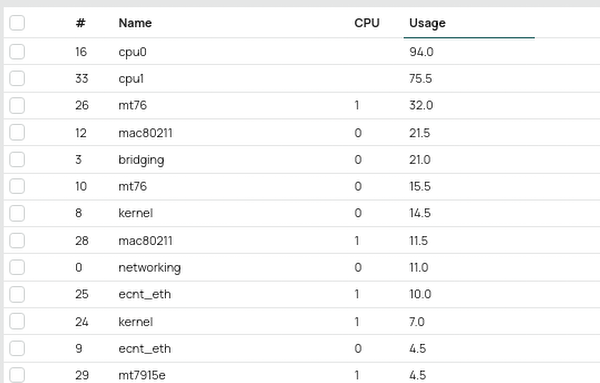Click the networking name cell
600x383 pixels.
click(x=150, y=267)
